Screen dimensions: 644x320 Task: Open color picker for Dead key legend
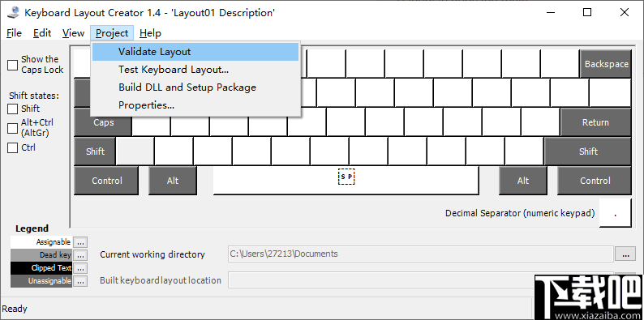80,255
